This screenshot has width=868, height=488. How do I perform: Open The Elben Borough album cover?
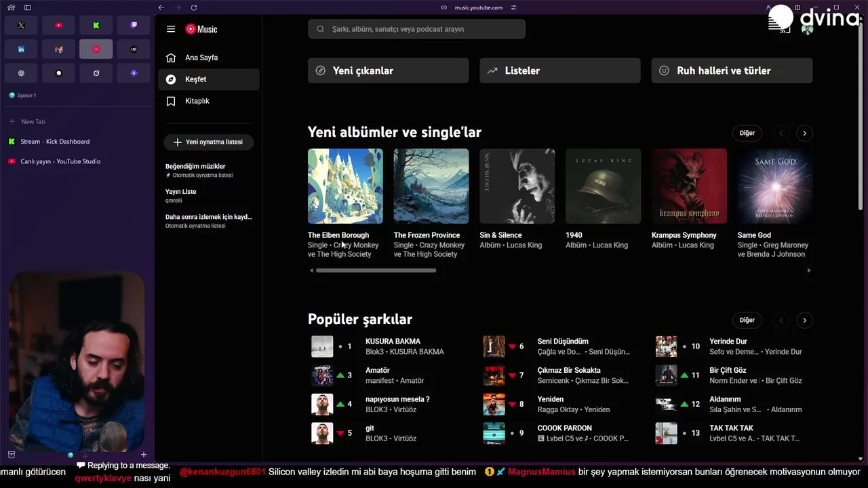tap(345, 186)
